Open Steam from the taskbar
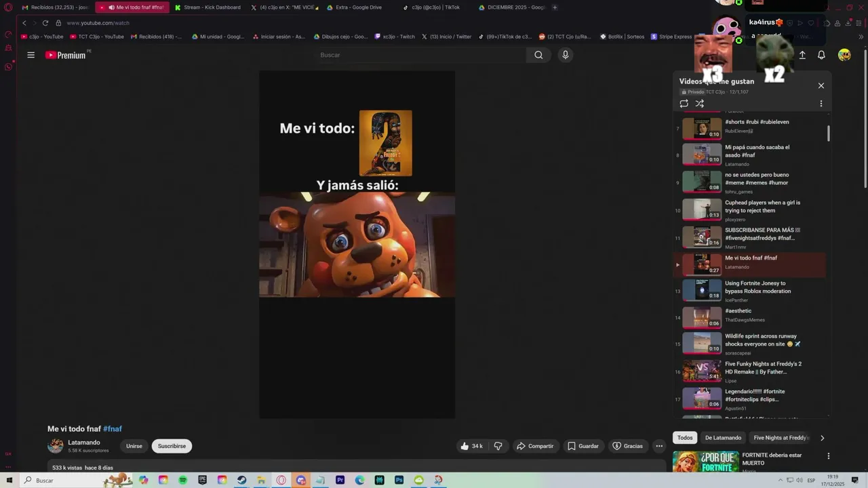 241,480
